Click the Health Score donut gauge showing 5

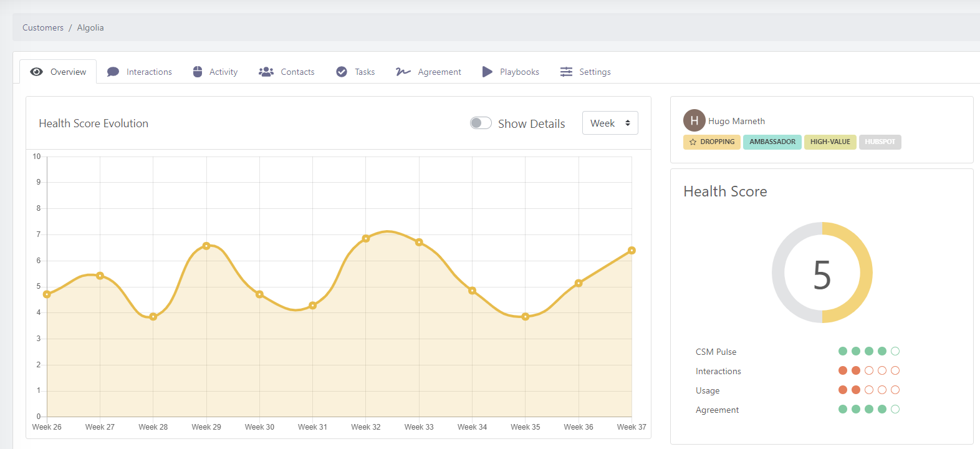[822, 273]
